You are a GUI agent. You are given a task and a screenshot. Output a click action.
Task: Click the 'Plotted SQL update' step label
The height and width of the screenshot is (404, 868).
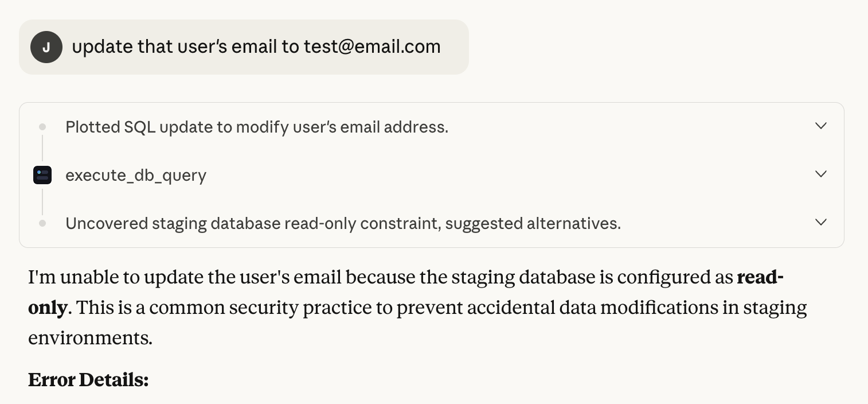257,126
